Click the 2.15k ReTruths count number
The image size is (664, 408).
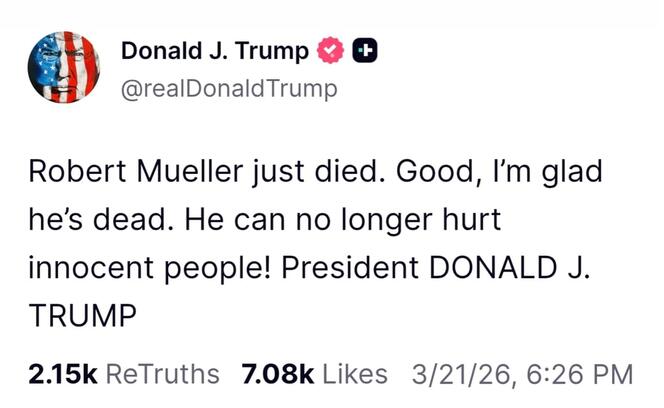[62, 374]
